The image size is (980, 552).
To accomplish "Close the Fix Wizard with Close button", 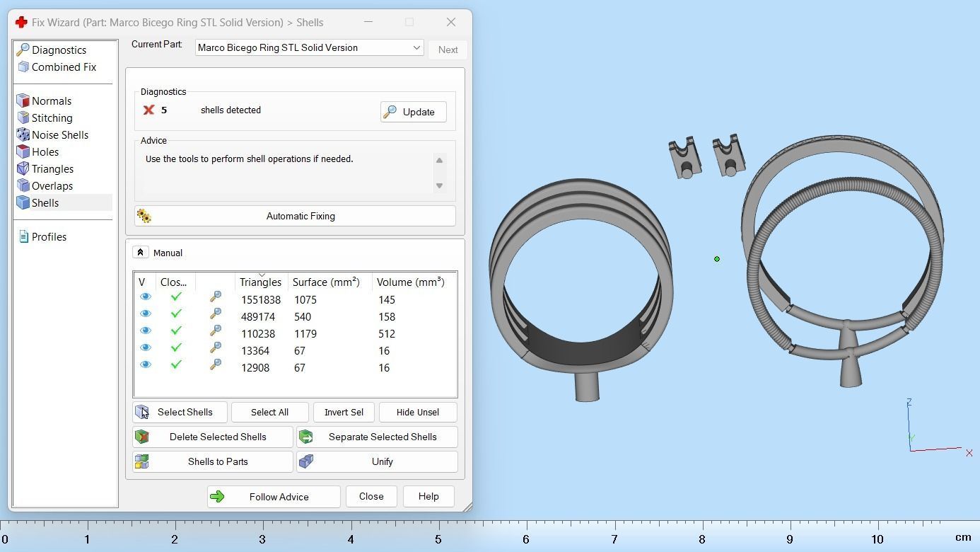I will 371,497.
